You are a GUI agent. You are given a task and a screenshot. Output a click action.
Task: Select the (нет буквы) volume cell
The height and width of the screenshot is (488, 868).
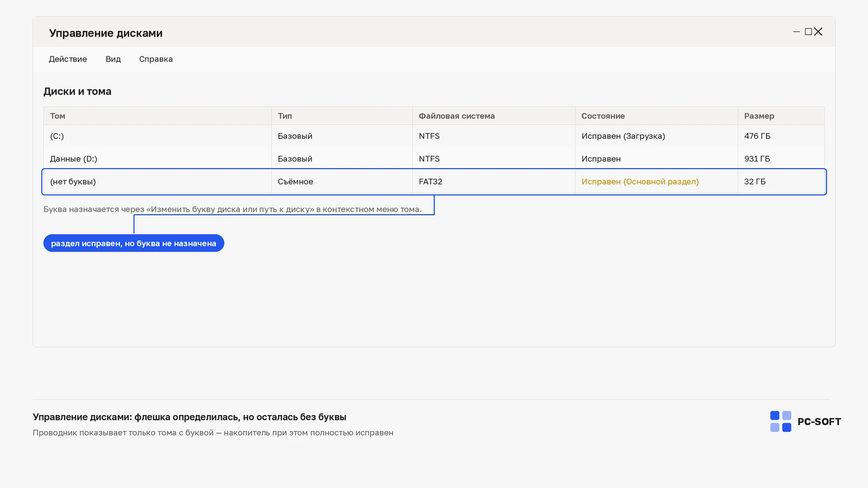157,182
